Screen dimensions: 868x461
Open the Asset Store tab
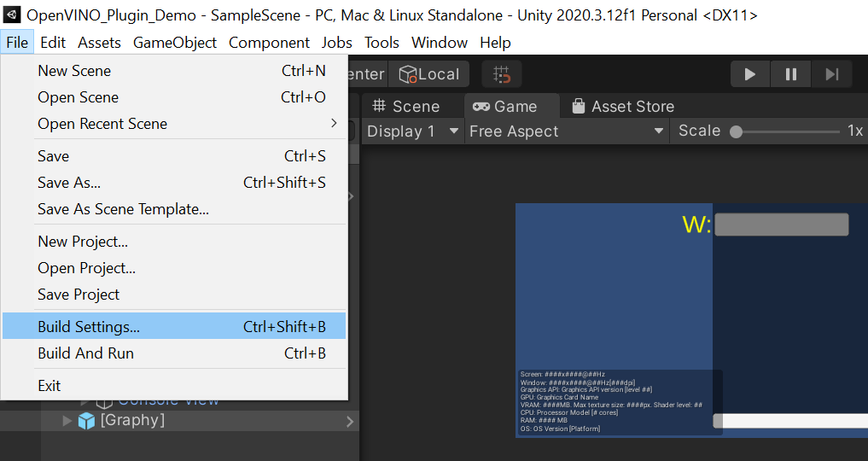click(623, 107)
